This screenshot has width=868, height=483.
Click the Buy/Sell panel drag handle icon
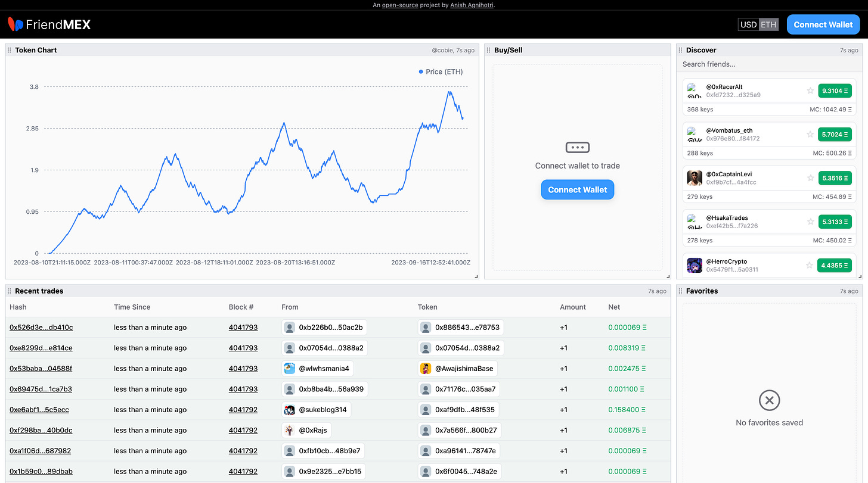coord(489,50)
